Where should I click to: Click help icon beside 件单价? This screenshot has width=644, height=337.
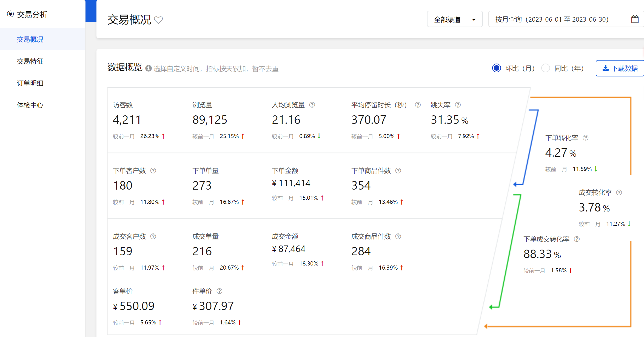[x=219, y=291]
